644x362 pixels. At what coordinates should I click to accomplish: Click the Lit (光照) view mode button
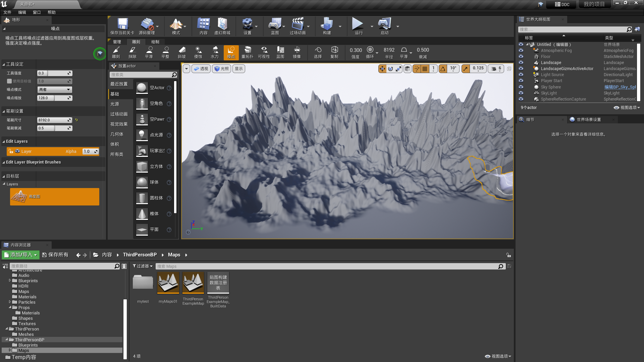(x=221, y=69)
